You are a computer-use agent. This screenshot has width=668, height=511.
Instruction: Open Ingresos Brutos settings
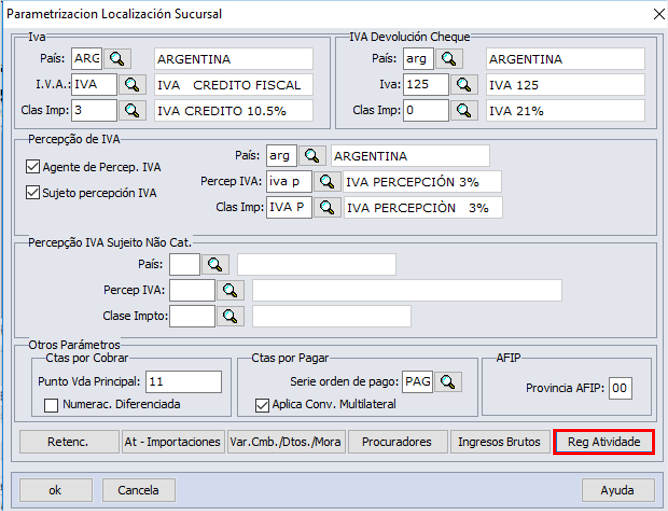coord(500,442)
